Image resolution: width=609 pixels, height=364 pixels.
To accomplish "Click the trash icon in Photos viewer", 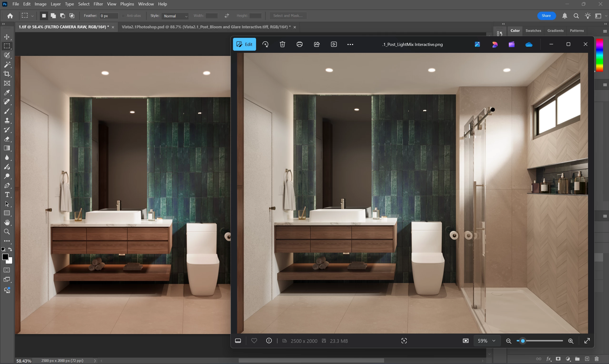I will 282,44.
